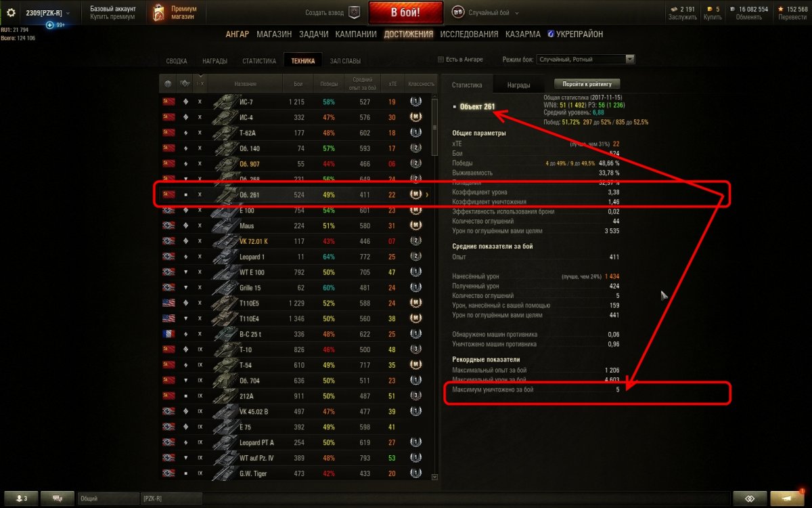The width and height of the screenshot is (812, 508).
Task: Open chat channels icon in bottom bar
Action: click(x=58, y=499)
